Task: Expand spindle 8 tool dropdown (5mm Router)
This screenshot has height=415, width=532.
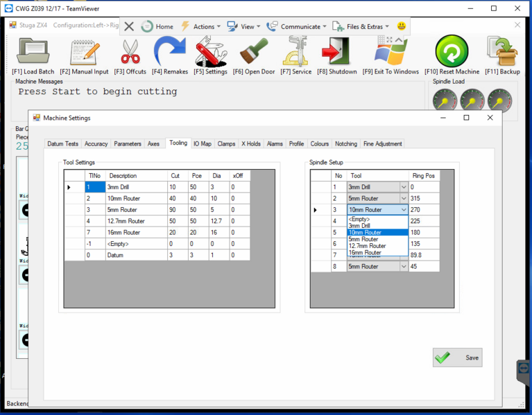Action: coord(404,267)
